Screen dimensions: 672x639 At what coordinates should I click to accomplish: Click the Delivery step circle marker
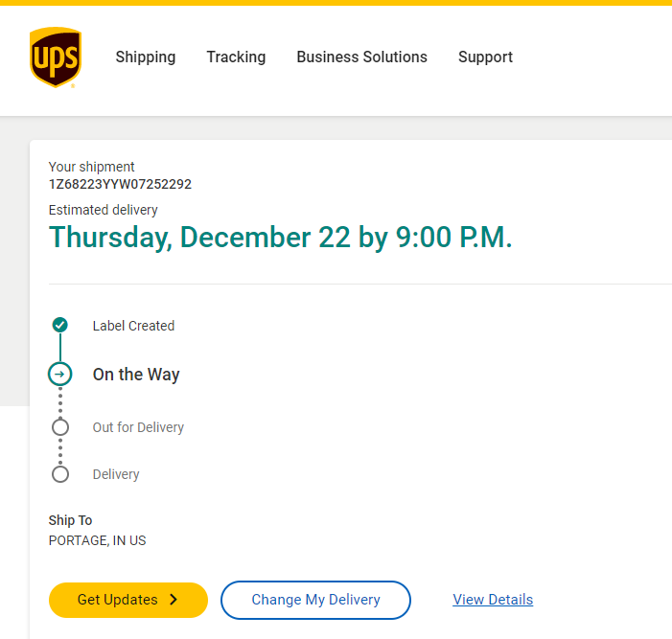(60, 474)
